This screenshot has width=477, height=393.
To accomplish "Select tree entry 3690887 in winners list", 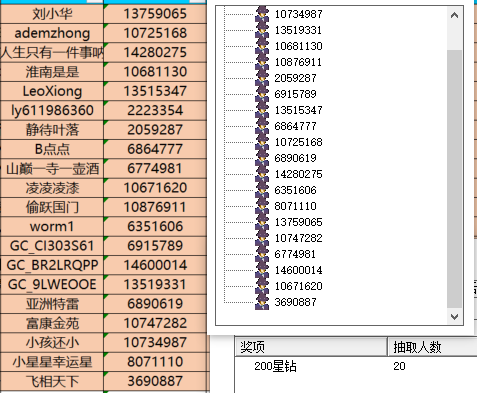I will coord(296,302).
